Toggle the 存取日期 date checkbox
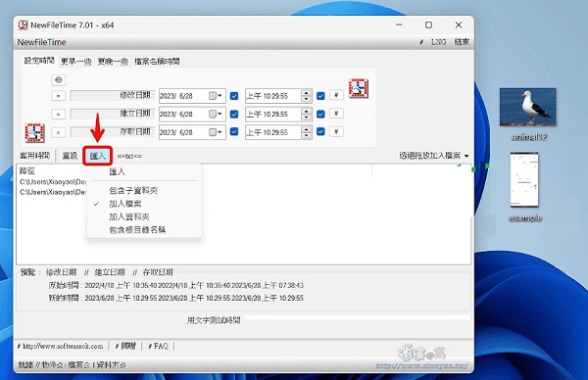The height and width of the screenshot is (380, 588). 234,132
